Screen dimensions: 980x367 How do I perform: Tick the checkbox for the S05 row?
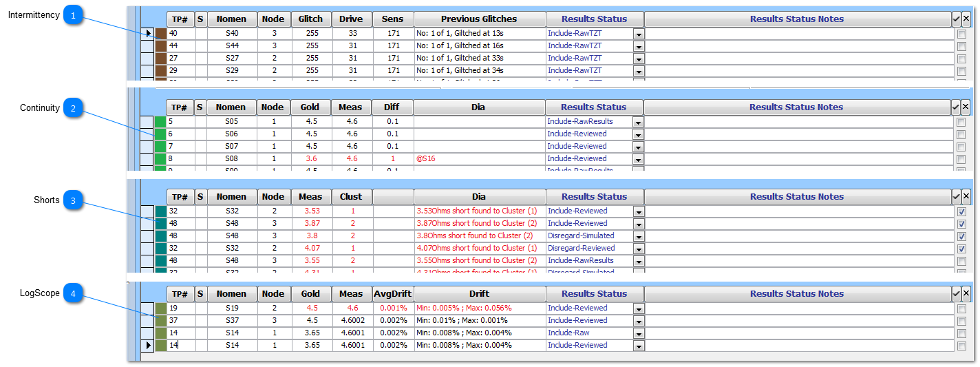pyautogui.click(x=961, y=122)
